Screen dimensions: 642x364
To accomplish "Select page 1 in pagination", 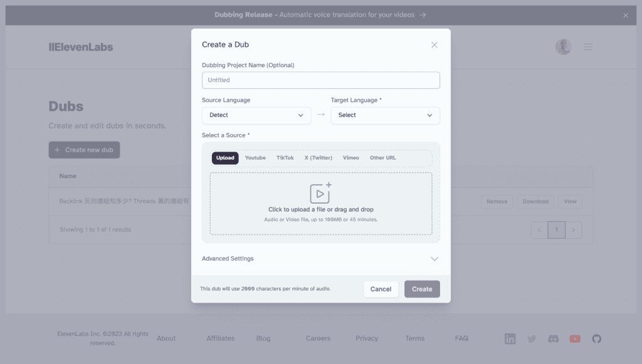I will click(557, 230).
